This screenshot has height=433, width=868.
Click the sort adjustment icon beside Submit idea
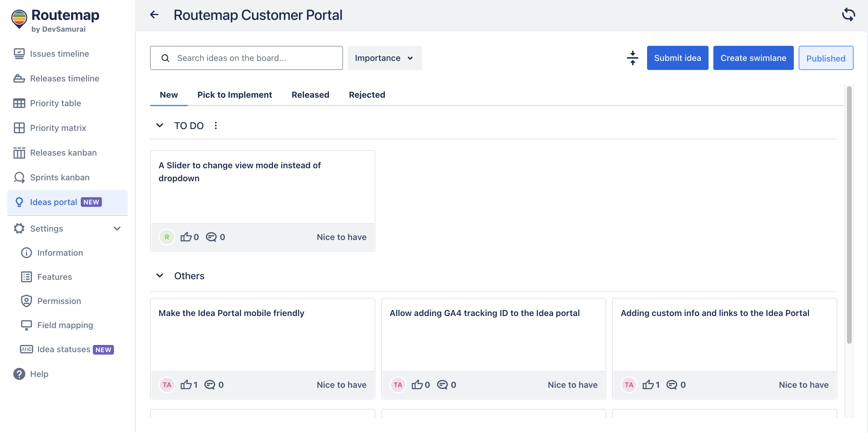(x=633, y=58)
